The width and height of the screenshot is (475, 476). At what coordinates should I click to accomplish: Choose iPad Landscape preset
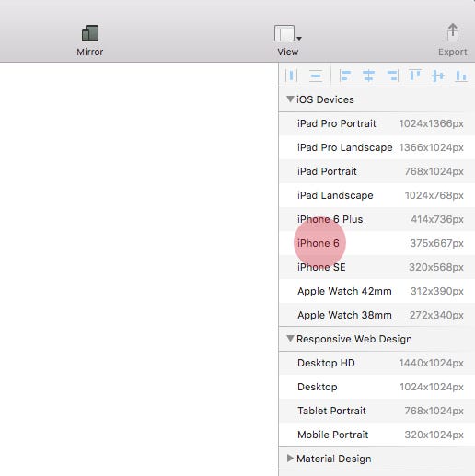click(377, 195)
